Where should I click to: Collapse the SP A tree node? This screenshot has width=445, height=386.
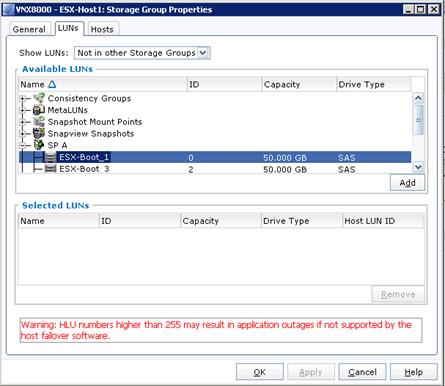tap(22, 145)
